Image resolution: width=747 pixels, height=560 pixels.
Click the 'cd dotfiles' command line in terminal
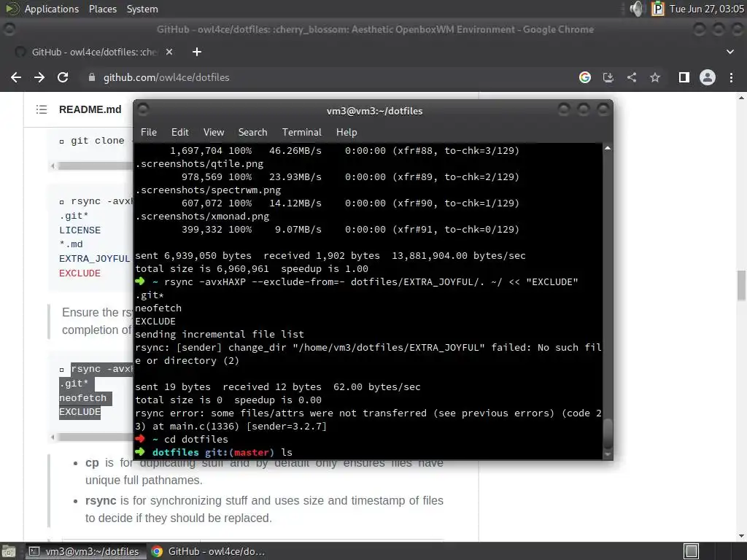pos(182,439)
